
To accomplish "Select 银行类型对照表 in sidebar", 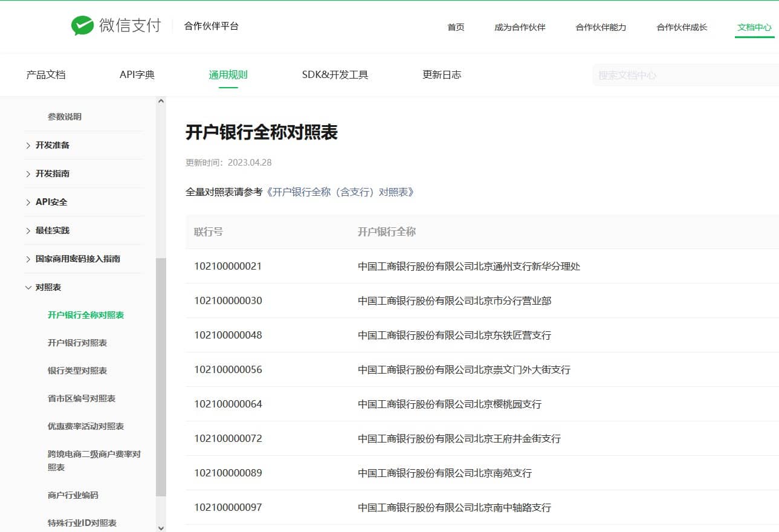I will pos(77,371).
